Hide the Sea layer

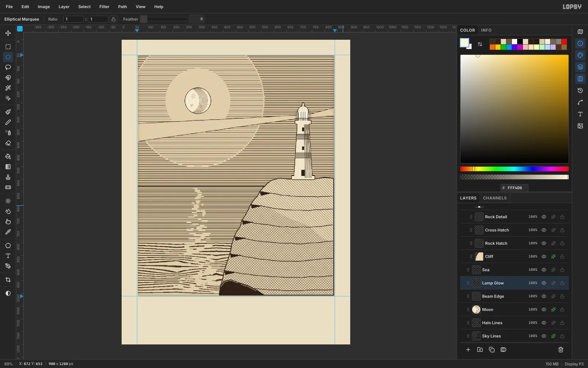(x=544, y=270)
